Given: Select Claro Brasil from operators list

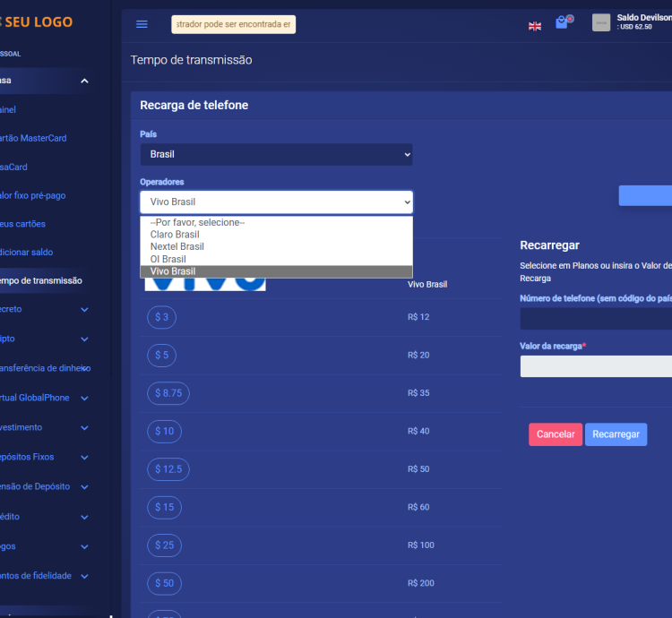Looking at the screenshot, I should coord(175,235).
